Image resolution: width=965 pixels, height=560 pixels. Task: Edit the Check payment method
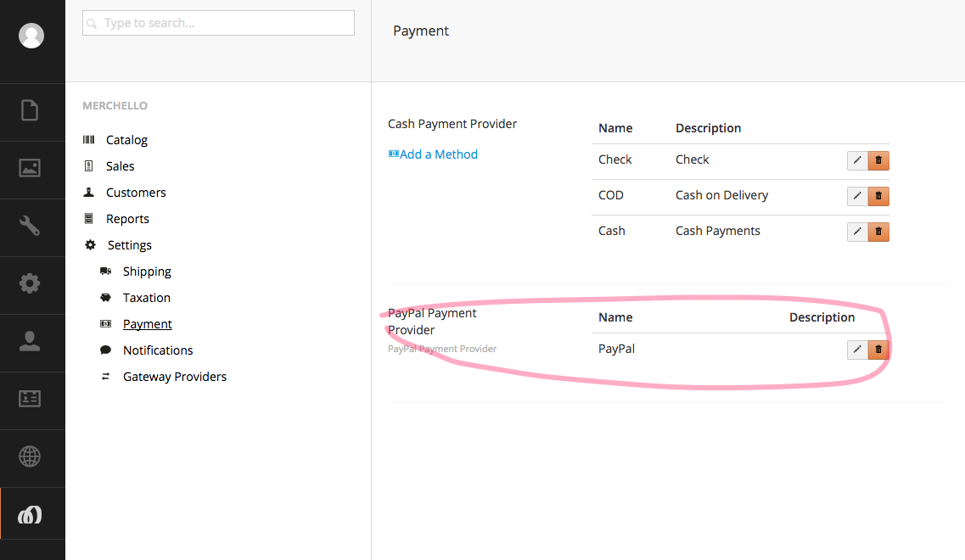coord(857,160)
